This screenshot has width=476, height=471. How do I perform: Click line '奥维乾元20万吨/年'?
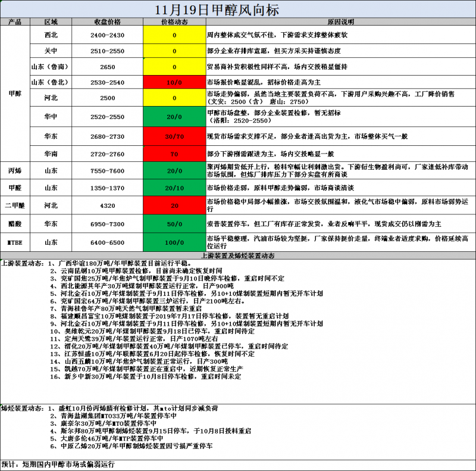(x=152, y=331)
